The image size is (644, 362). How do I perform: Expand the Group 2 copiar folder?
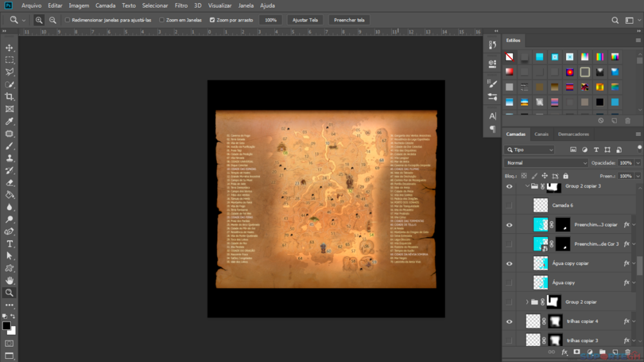pyautogui.click(x=527, y=301)
